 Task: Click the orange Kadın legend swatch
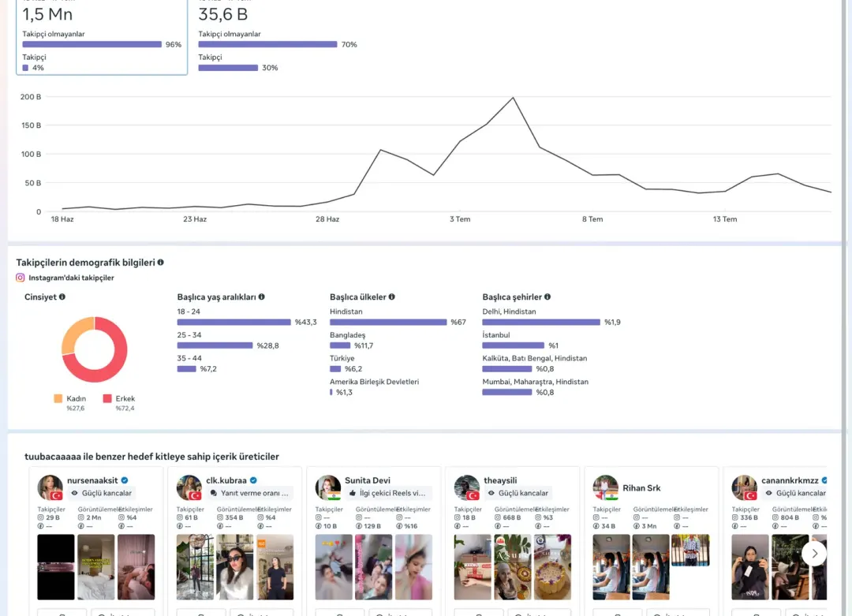[x=58, y=399]
